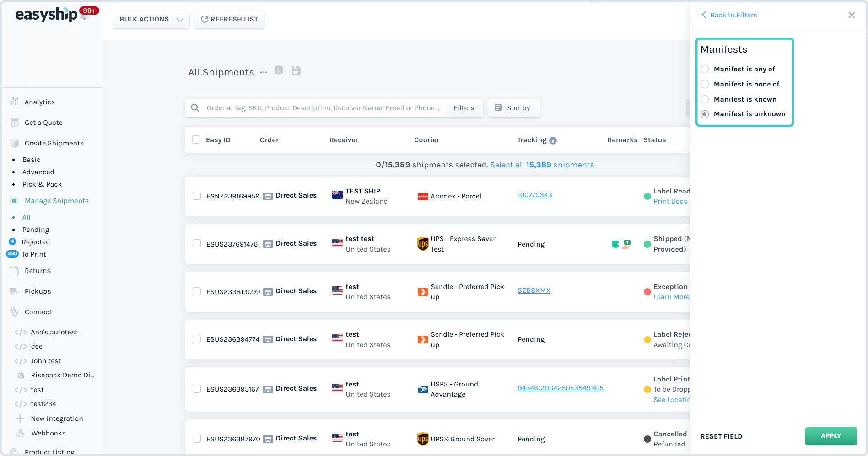Viewport: 868px width, 456px height.
Task: Open the Filters panel button
Action: tap(464, 108)
